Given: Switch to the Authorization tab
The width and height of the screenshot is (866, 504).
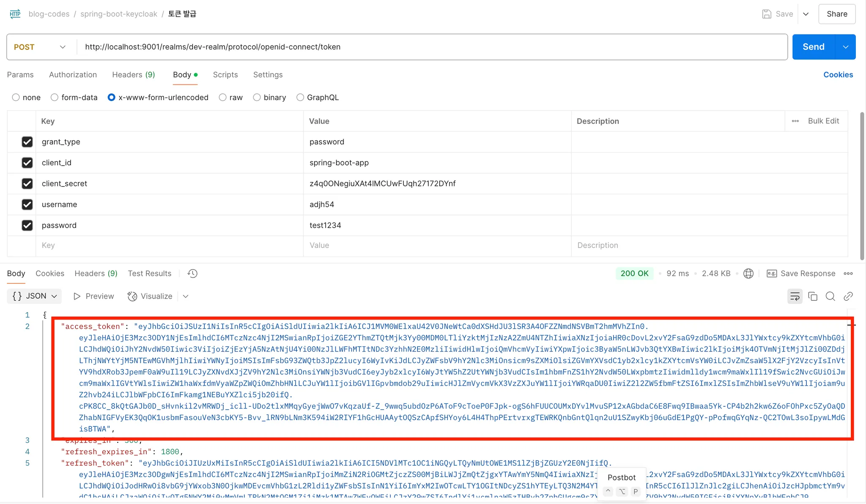Looking at the screenshot, I should coord(73,75).
